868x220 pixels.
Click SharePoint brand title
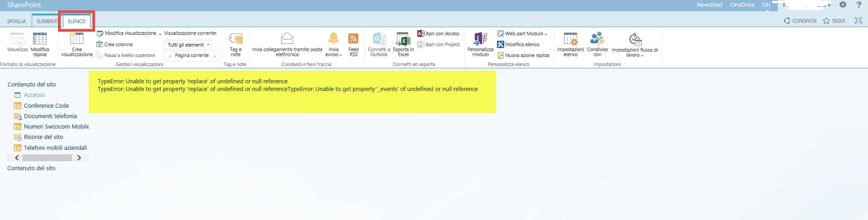coord(24,5)
